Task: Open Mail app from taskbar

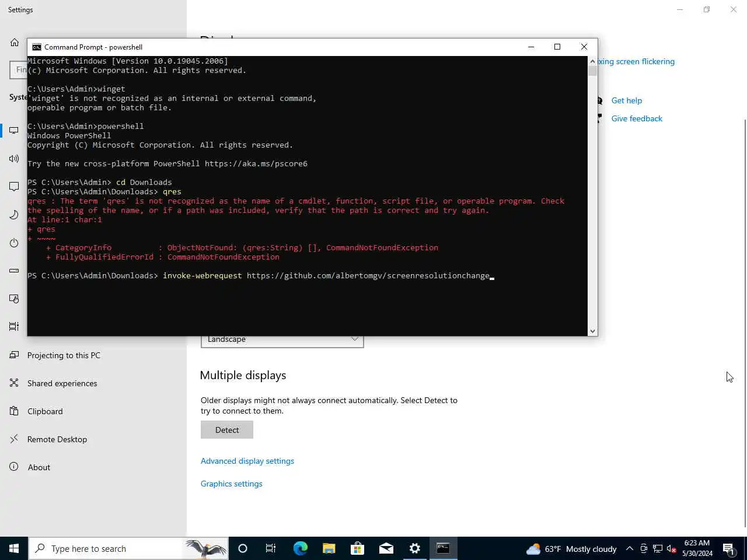Action: tap(386, 548)
